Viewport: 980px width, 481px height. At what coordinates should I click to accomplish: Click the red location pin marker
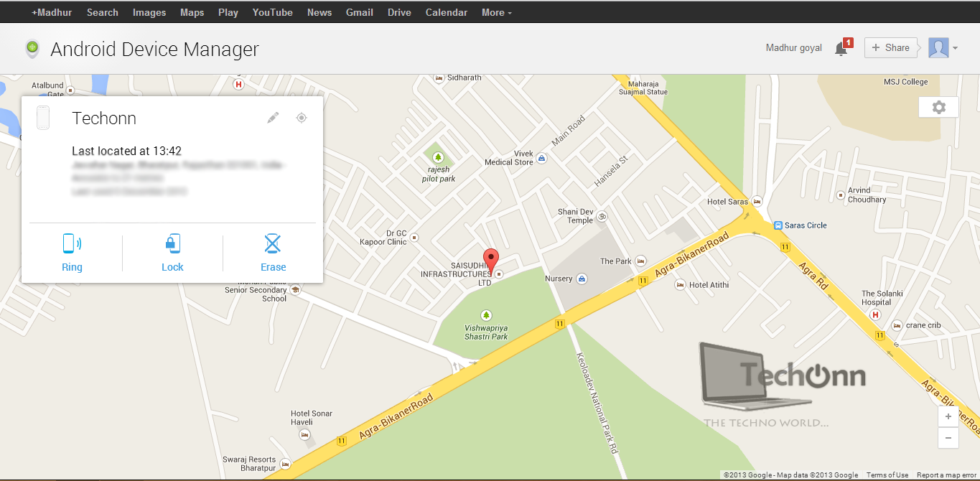491,260
